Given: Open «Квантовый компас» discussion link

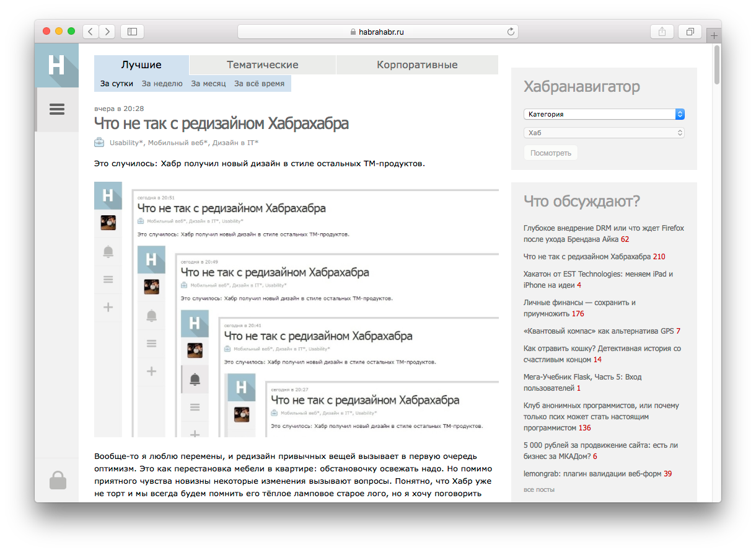Looking at the screenshot, I should (599, 331).
